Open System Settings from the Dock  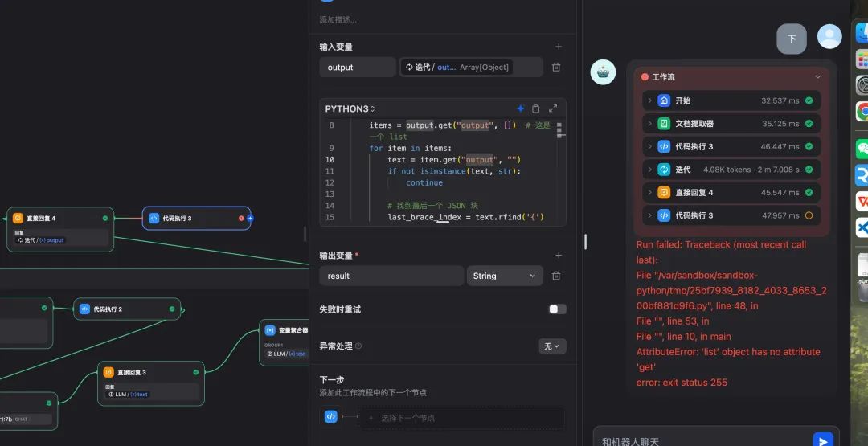[x=862, y=85]
